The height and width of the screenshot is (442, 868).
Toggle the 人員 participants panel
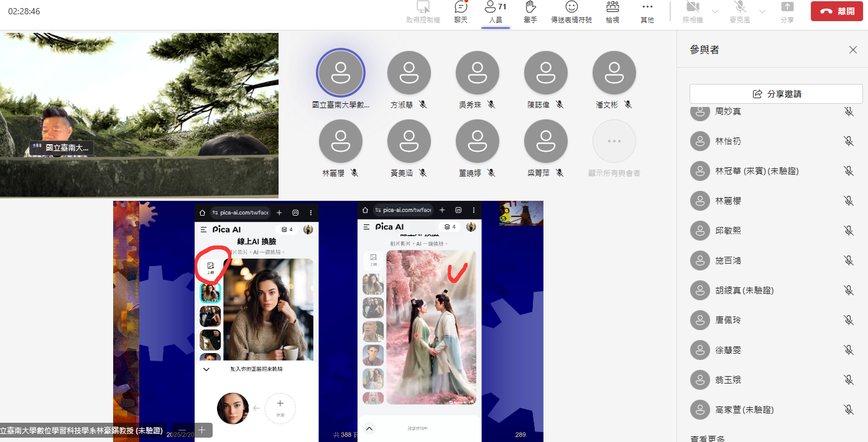[496, 12]
